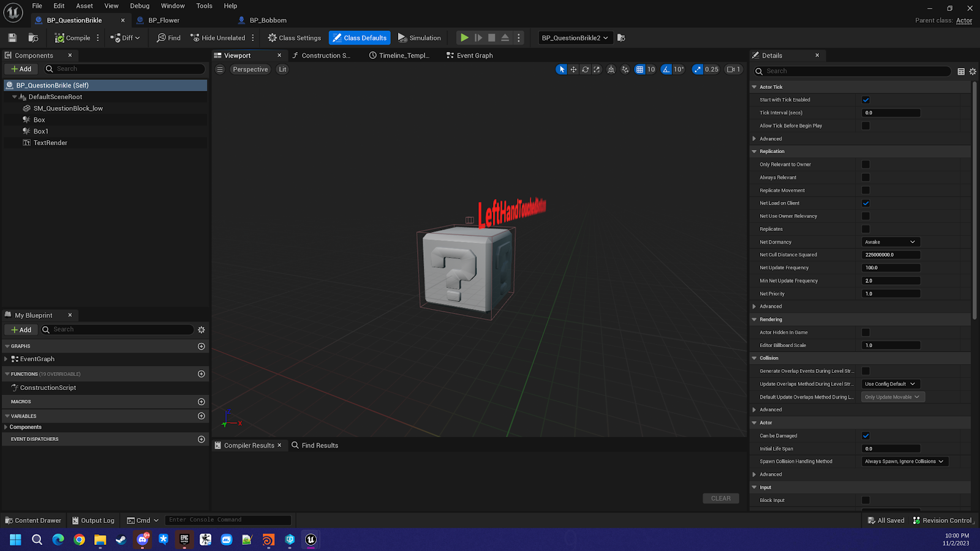980x551 pixels.
Task: Open the Content Drawer
Action: point(33,520)
